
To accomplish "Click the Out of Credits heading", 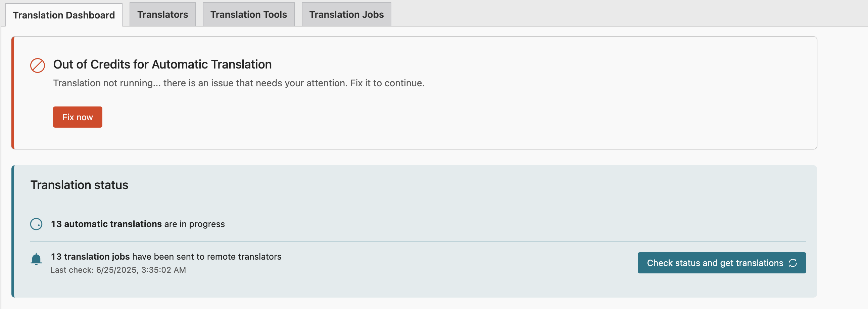I will tap(162, 64).
